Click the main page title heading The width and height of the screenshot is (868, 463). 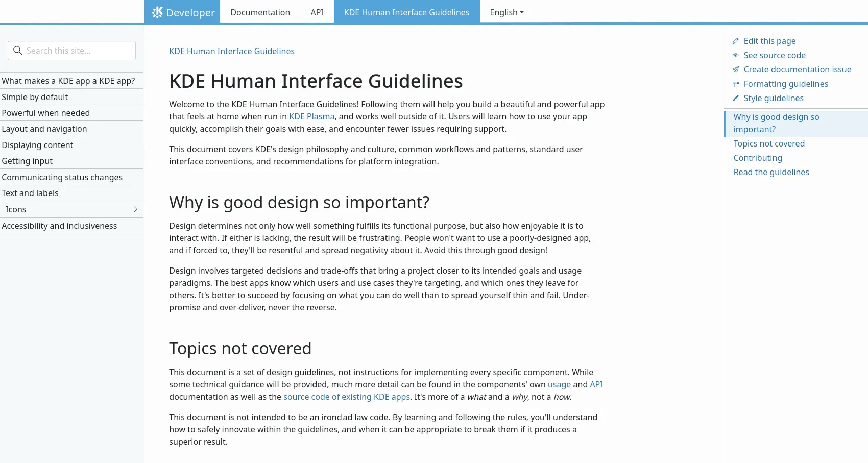tap(316, 81)
